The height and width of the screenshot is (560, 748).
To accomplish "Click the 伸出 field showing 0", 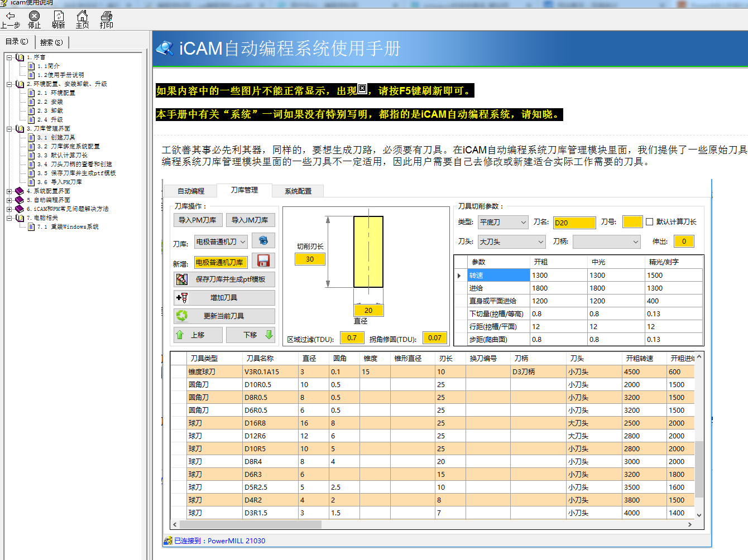I will (684, 241).
